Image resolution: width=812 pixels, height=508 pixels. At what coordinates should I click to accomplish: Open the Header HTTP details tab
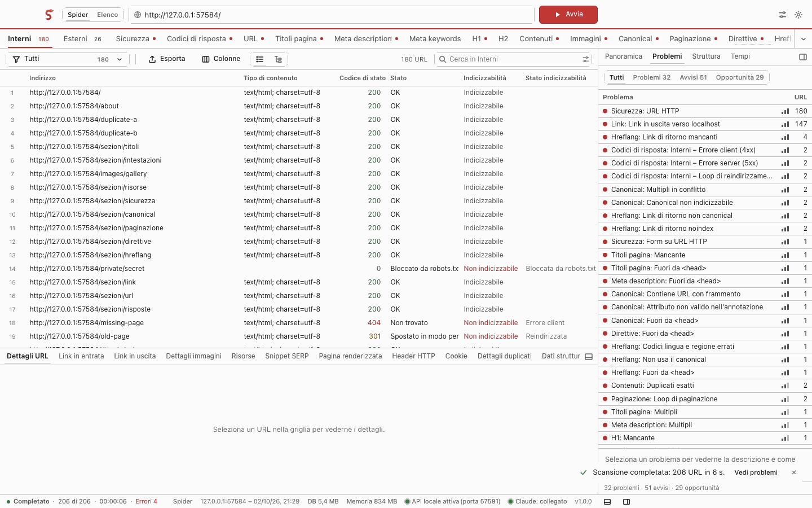413,356
